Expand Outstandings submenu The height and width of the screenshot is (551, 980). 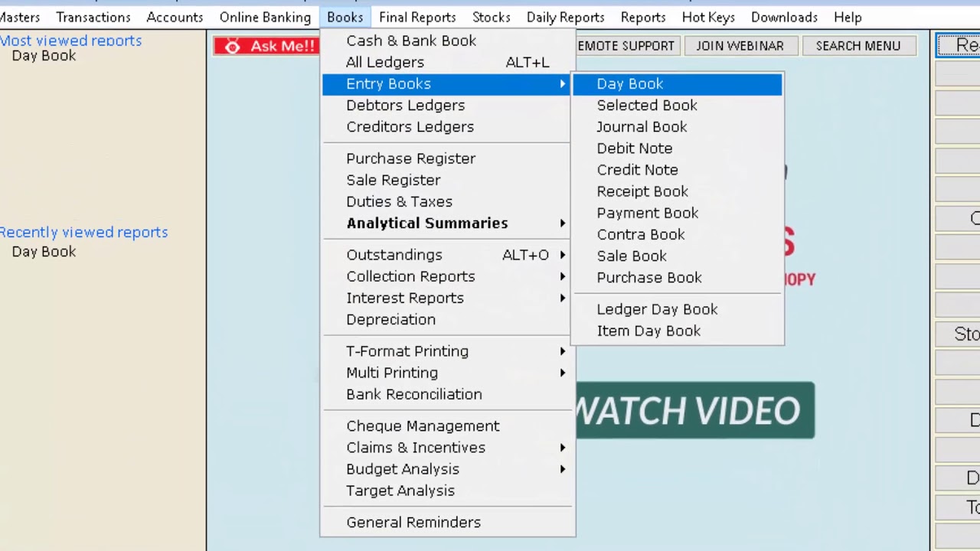coord(448,255)
